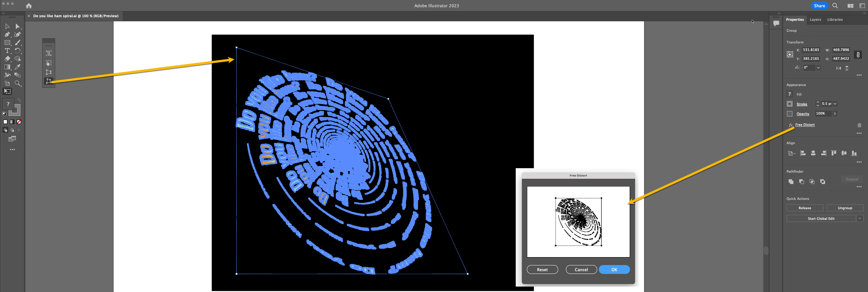Flip the selection horizontally
This screenshot has height=292, width=868.
[839, 68]
